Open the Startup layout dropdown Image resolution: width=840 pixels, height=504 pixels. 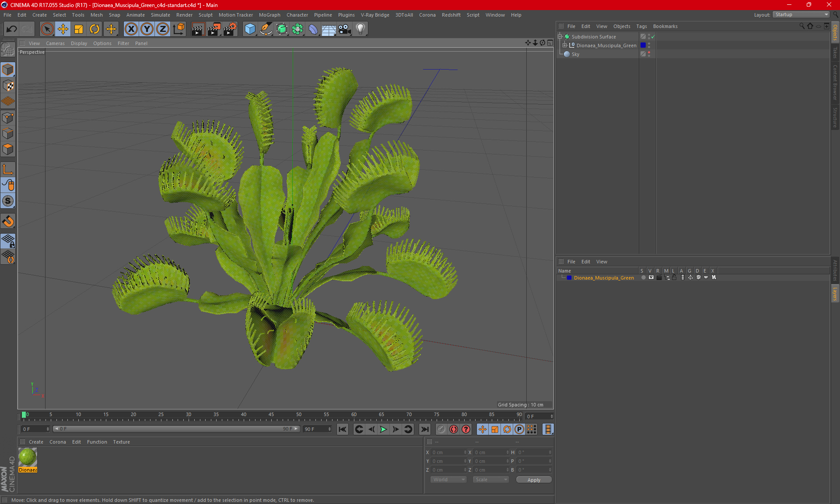(x=801, y=14)
